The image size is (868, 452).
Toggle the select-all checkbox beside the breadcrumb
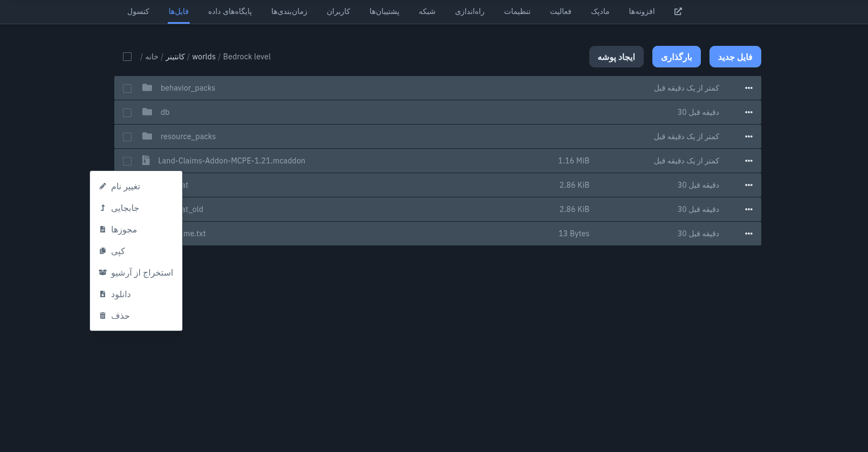point(127,57)
